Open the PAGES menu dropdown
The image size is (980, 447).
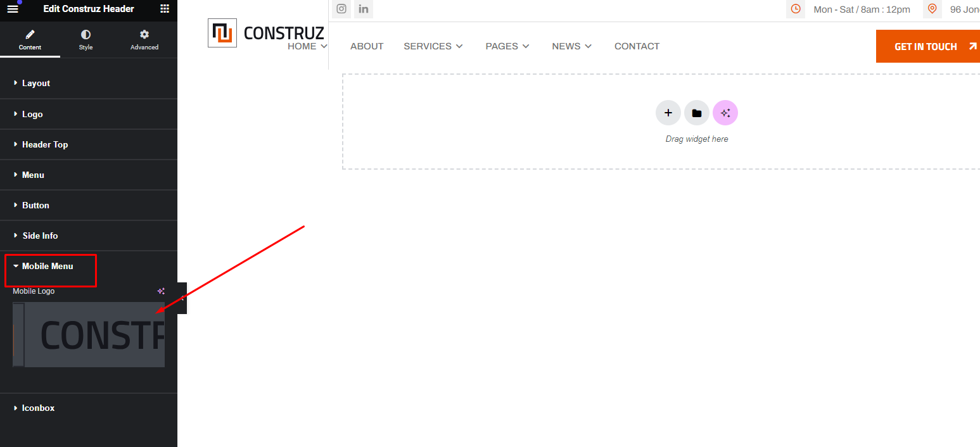coord(507,46)
